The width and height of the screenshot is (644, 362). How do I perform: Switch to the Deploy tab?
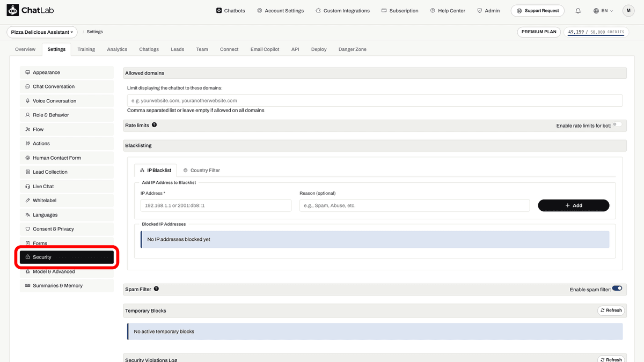pos(319,49)
